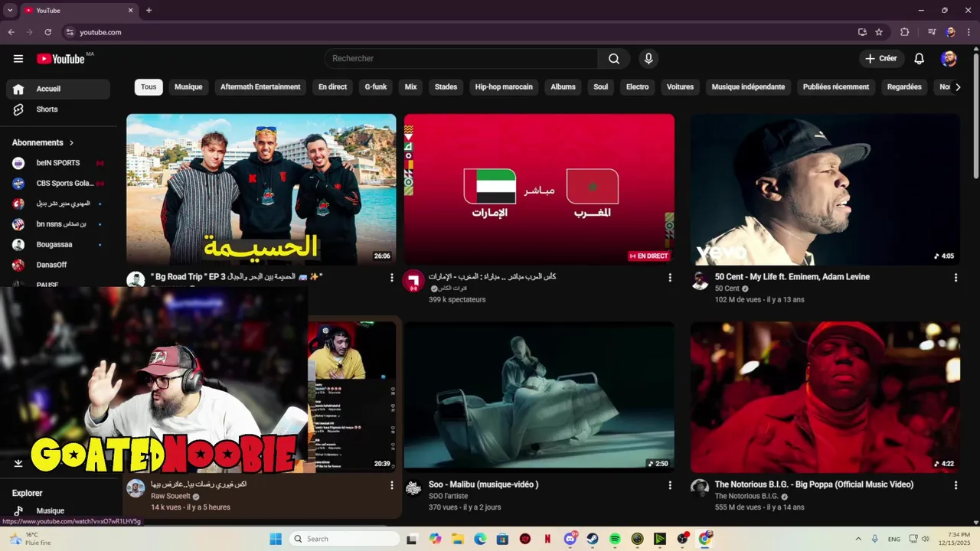Open Spotify from taskbar
Viewport: 980px width, 551px height.
point(615,539)
